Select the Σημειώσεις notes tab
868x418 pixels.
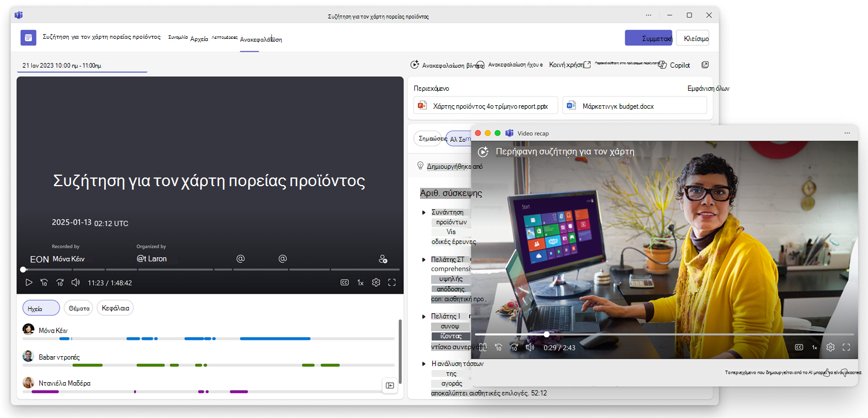[x=429, y=139]
